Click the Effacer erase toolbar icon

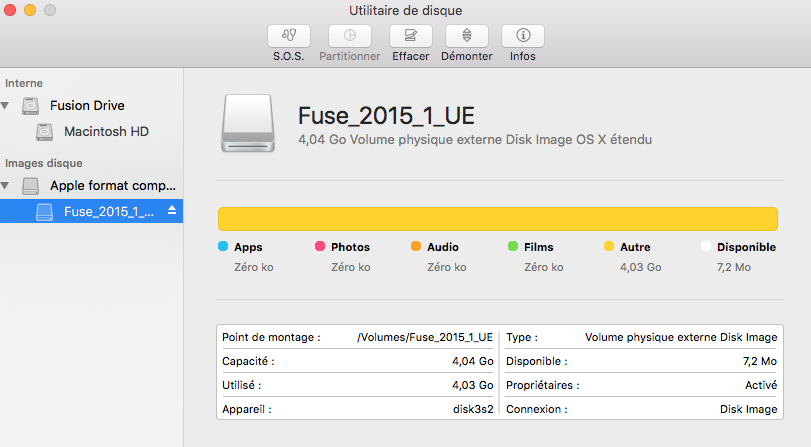[x=410, y=35]
